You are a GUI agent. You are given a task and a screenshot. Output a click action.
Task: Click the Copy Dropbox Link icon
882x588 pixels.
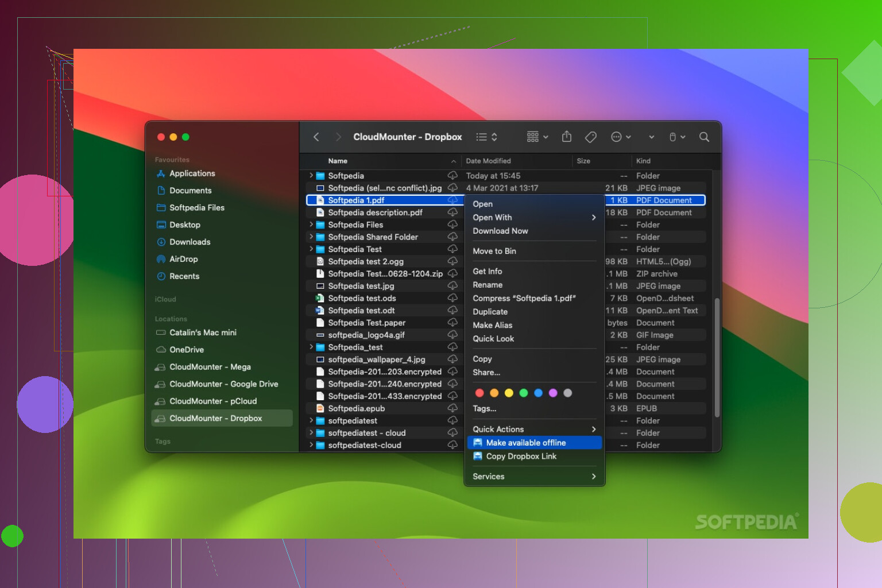click(x=478, y=457)
